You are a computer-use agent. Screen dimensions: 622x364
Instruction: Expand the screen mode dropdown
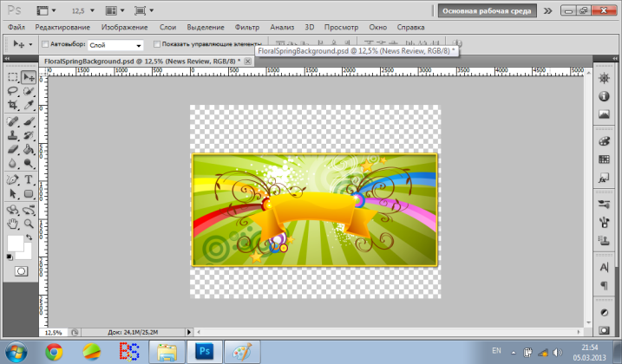[151, 12]
